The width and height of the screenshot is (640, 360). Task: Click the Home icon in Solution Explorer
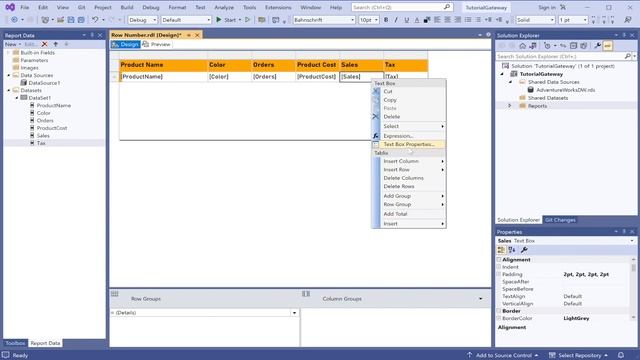click(x=522, y=46)
